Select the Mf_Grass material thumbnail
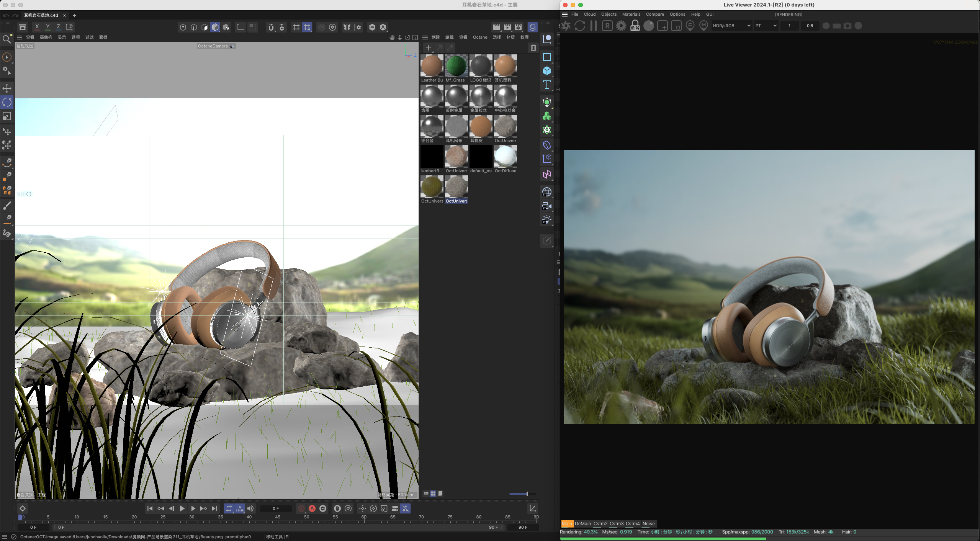 [456, 66]
